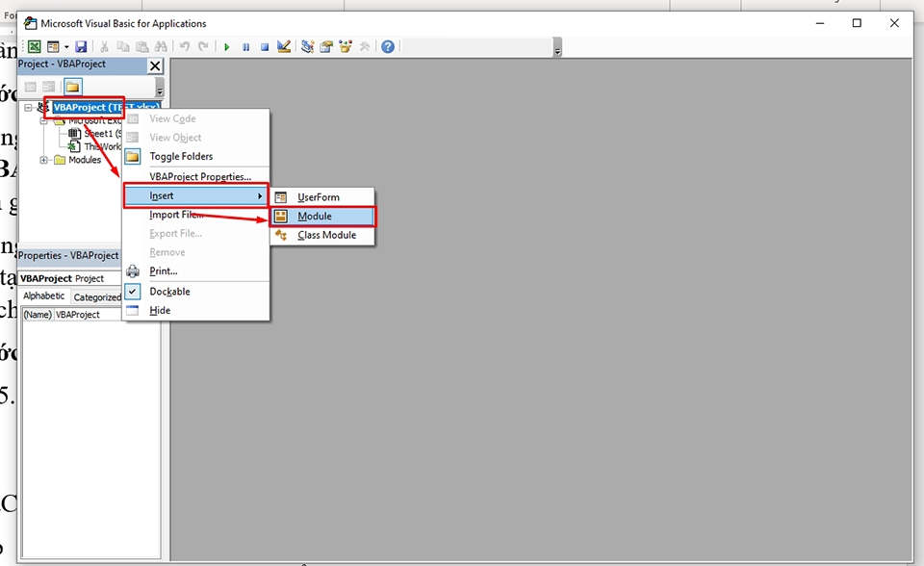Open the VBAProject Project object dropdown
Screen dimensions: 924x566
[70, 278]
